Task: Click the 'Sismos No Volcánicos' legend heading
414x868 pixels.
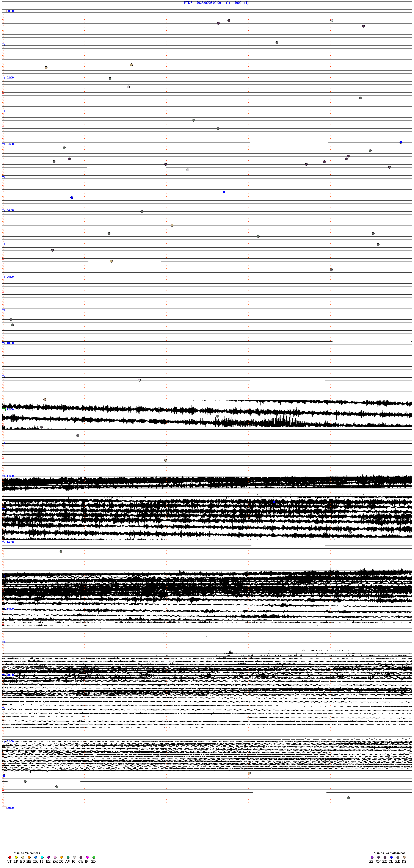Action: [x=389, y=853]
